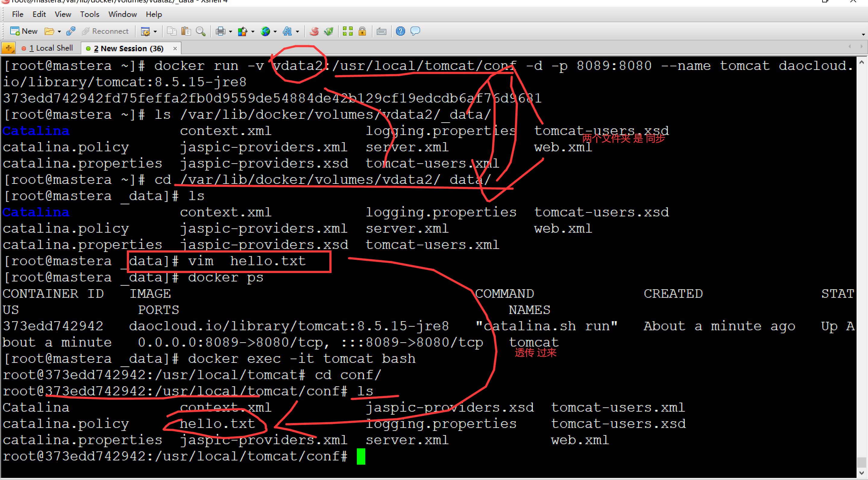Click the network/globe toolbar icon
Image resolution: width=868 pixels, height=480 pixels.
tap(267, 31)
